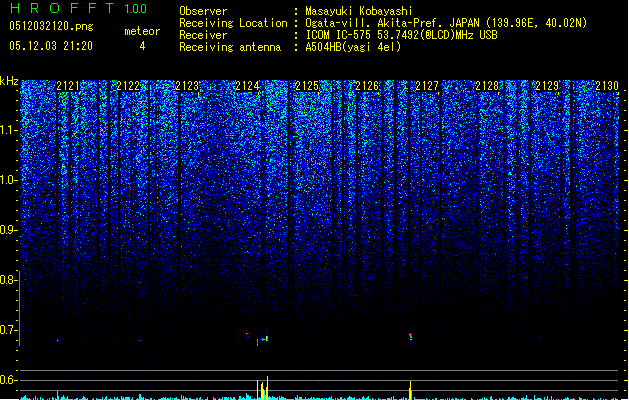The width and height of the screenshot is (629, 400).
Task: Click the meteor count value 4
Action: 142,46
